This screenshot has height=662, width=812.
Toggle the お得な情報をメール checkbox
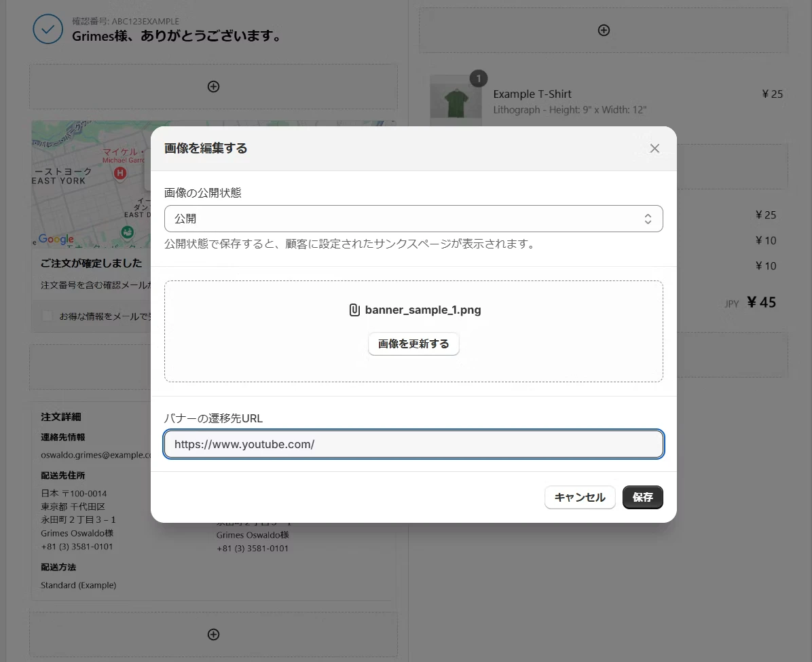[47, 316]
